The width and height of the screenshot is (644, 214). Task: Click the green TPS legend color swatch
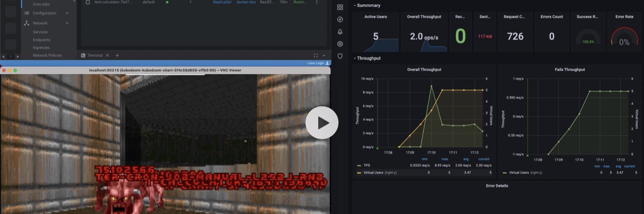(x=359, y=165)
